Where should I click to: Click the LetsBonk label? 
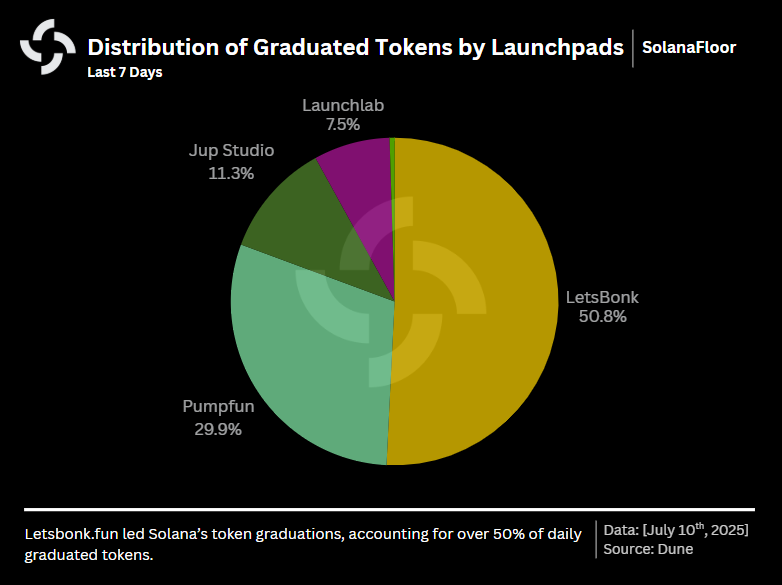[x=602, y=297]
